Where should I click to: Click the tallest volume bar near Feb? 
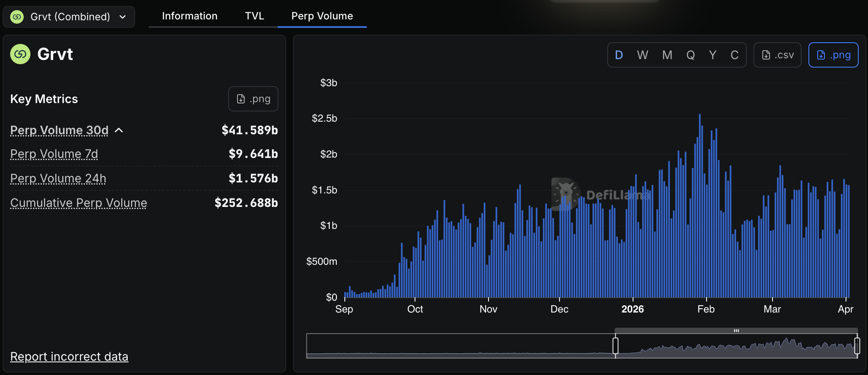[700, 206]
